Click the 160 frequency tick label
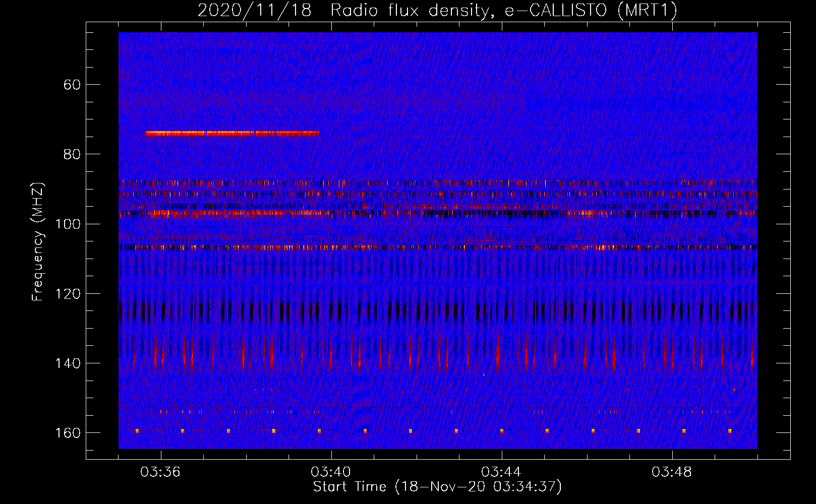 (x=68, y=433)
